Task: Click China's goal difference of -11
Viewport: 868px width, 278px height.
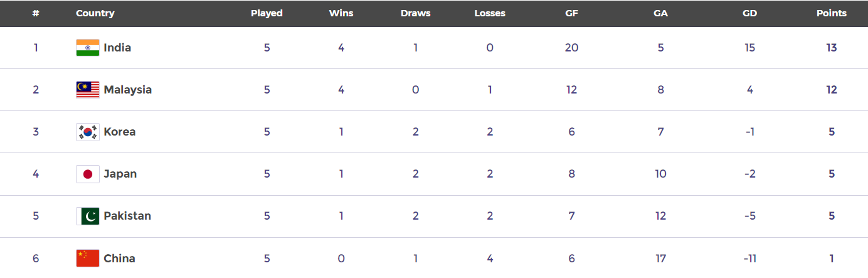Action: (x=749, y=259)
